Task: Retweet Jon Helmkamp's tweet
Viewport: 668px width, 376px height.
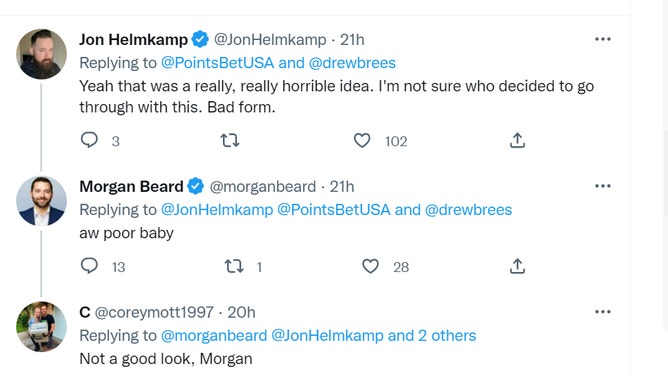Action: (x=230, y=140)
